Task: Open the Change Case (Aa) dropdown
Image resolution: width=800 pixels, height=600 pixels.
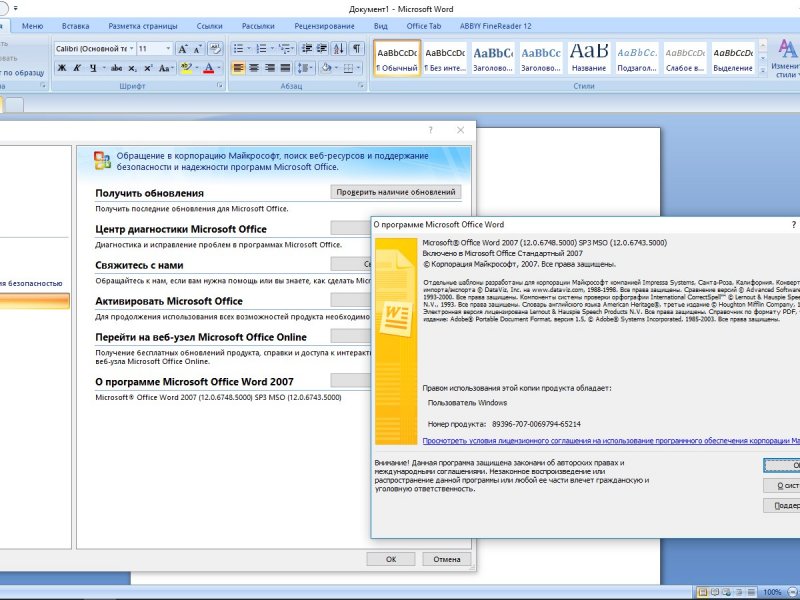Action: tap(165, 68)
